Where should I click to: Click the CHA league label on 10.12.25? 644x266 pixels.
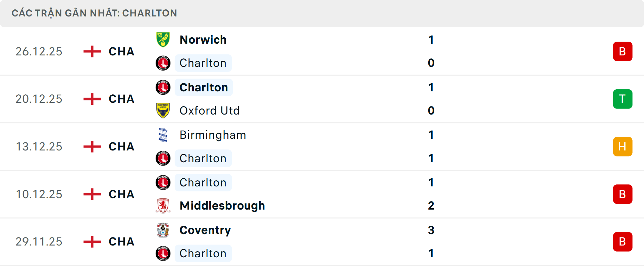tap(121, 194)
